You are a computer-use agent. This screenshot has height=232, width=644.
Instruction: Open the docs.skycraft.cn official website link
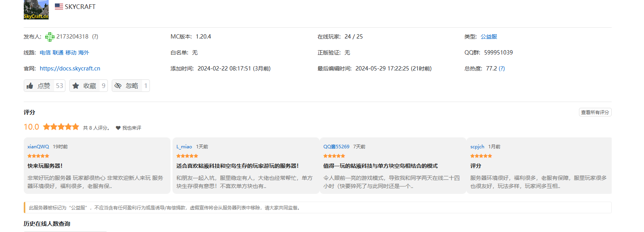coord(70,69)
